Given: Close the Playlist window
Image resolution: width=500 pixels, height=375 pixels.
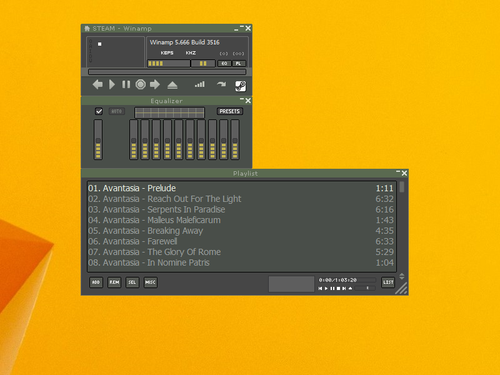Looking at the screenshot, I should (x=404, y=173).
